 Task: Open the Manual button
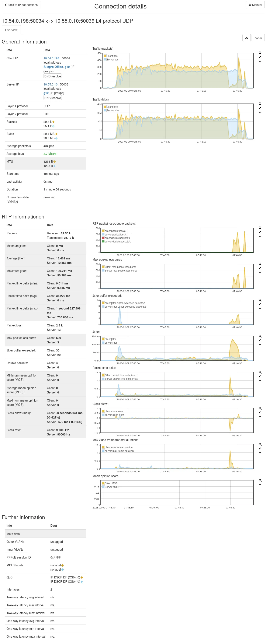click(x=255, y=5)
